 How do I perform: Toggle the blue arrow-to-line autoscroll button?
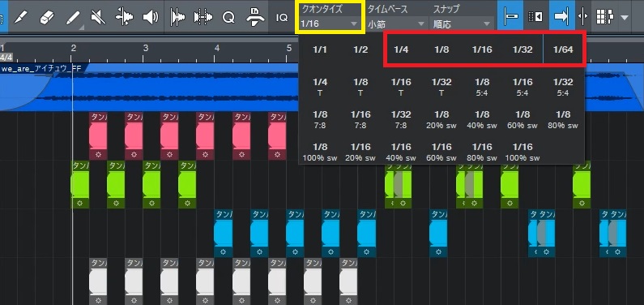561,15
